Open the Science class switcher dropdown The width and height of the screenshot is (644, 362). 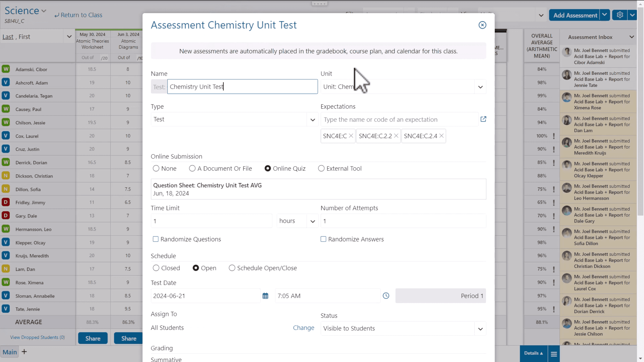(x=44, y=11)
